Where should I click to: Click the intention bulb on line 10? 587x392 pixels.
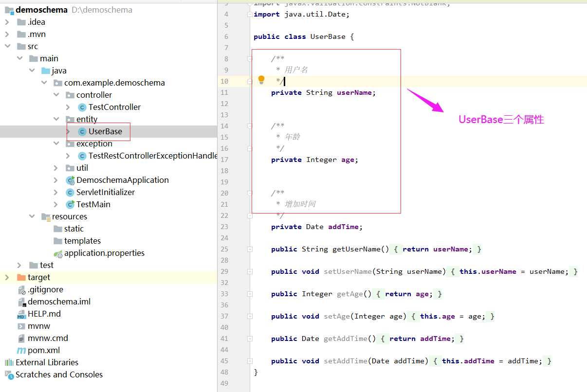(x=261, y=79)
